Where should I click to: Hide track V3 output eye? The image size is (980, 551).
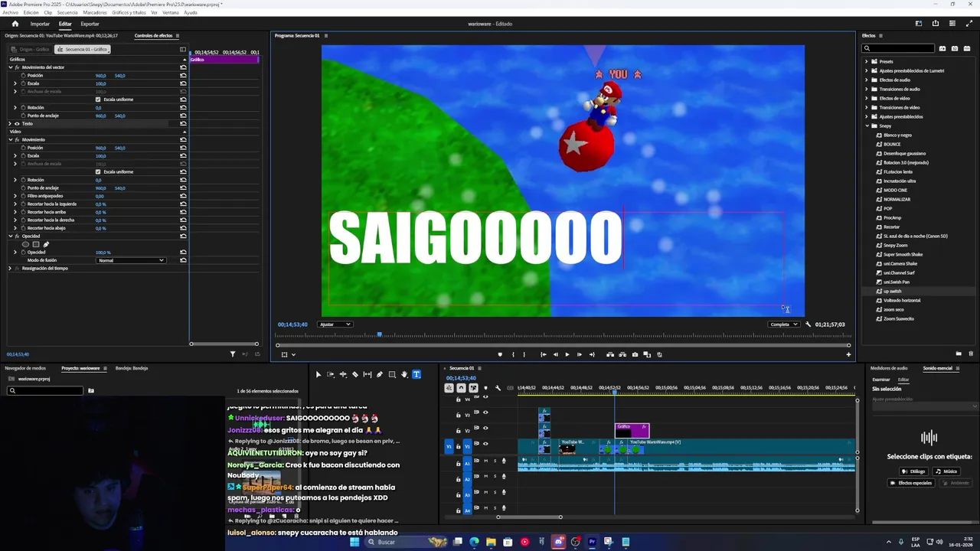coord(485,412)
